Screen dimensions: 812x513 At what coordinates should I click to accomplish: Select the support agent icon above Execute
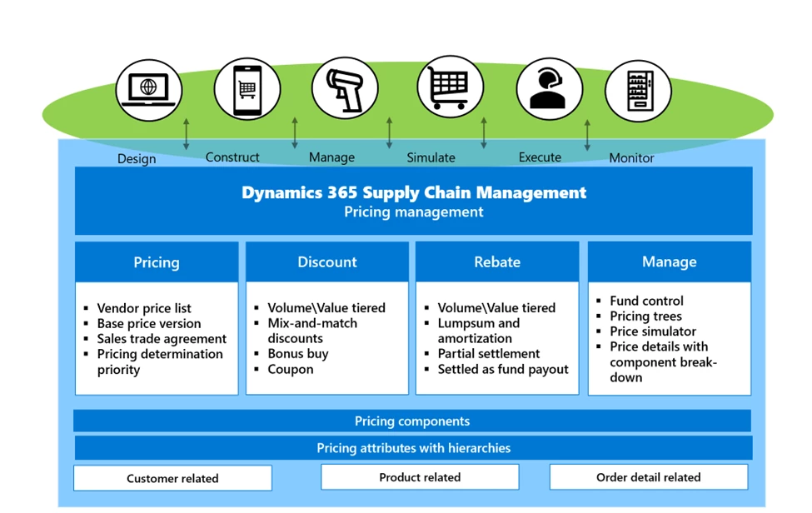pos(550,89)
